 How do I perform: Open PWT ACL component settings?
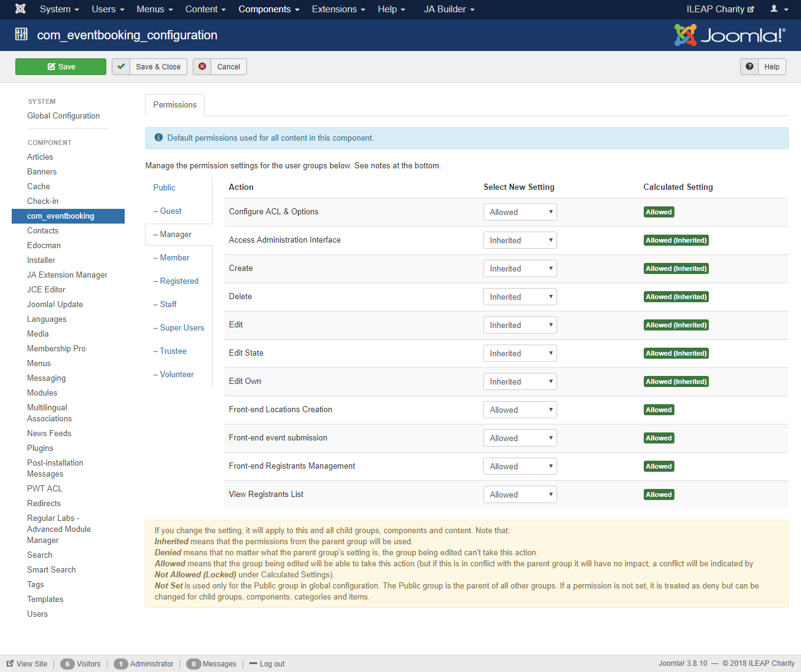click(45, 488)
